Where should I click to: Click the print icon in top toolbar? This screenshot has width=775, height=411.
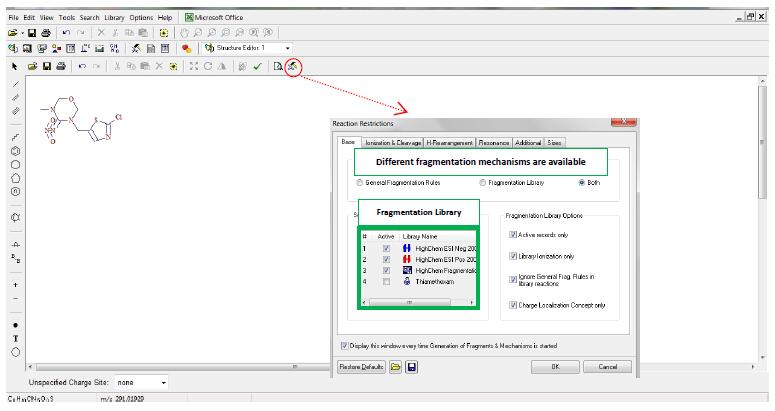58,32
